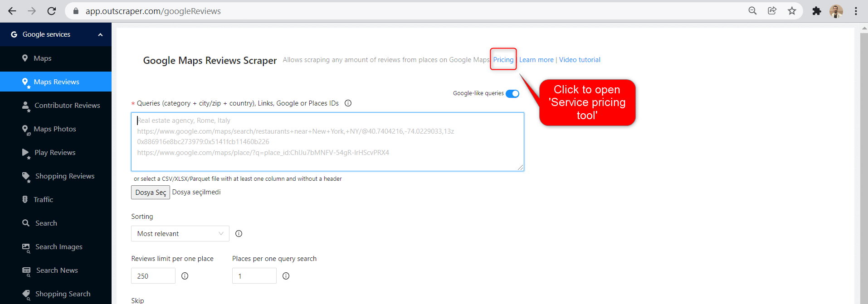Click the browser forward arrow
The width and height of the screenshot is (868, 304).
(x=32, y=11)
